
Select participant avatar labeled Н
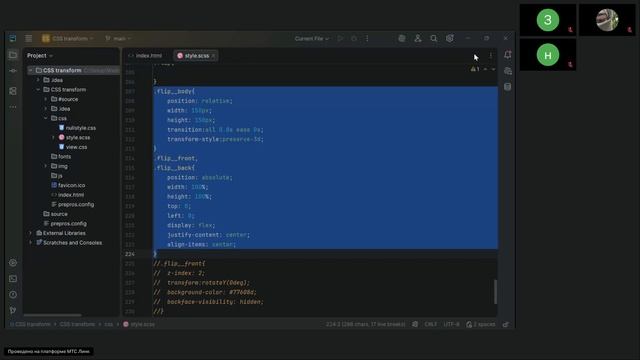point(547,55)
